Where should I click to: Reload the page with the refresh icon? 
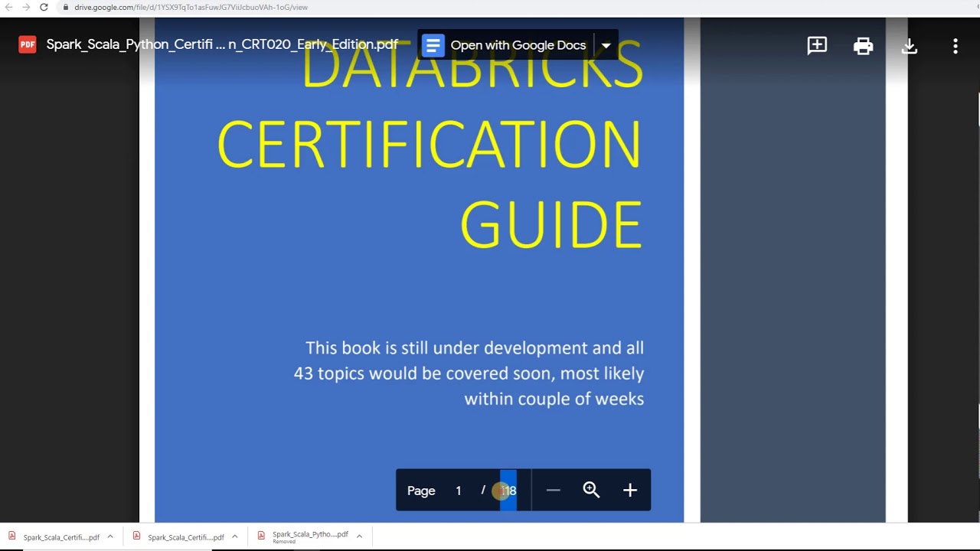(44, 7)
